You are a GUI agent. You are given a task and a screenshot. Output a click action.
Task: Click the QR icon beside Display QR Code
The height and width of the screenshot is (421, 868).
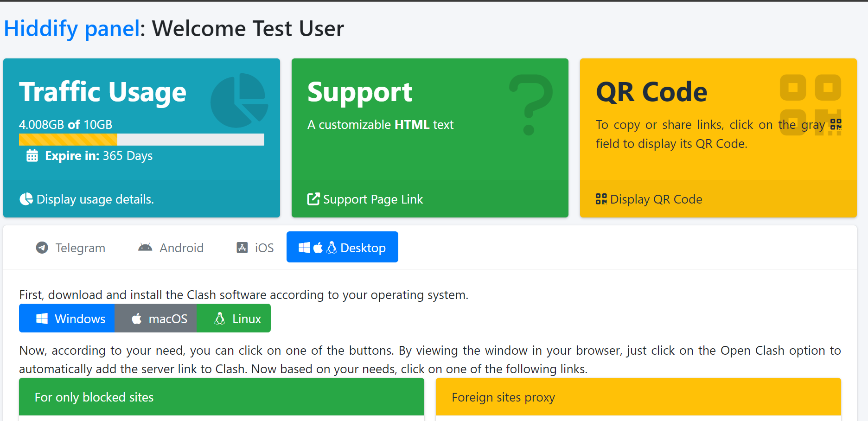coord(601,199)
